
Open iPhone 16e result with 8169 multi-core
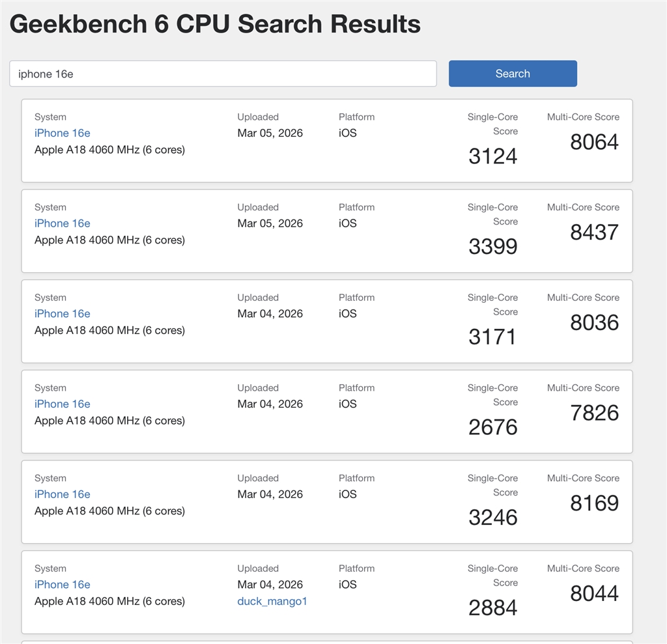(x=63, y=494)
